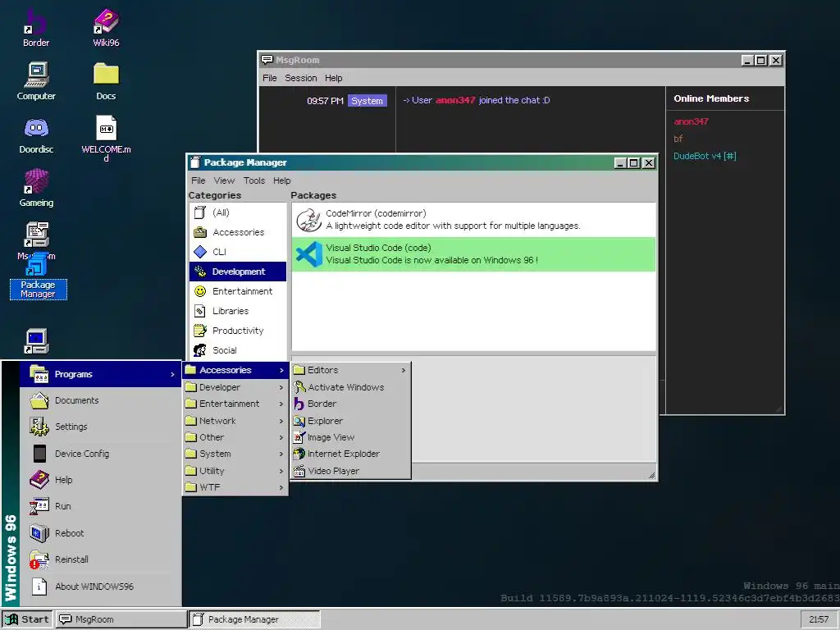Expand the System programs submenu
The width and height of the screenshot is (840, 630).
point(235,454)
